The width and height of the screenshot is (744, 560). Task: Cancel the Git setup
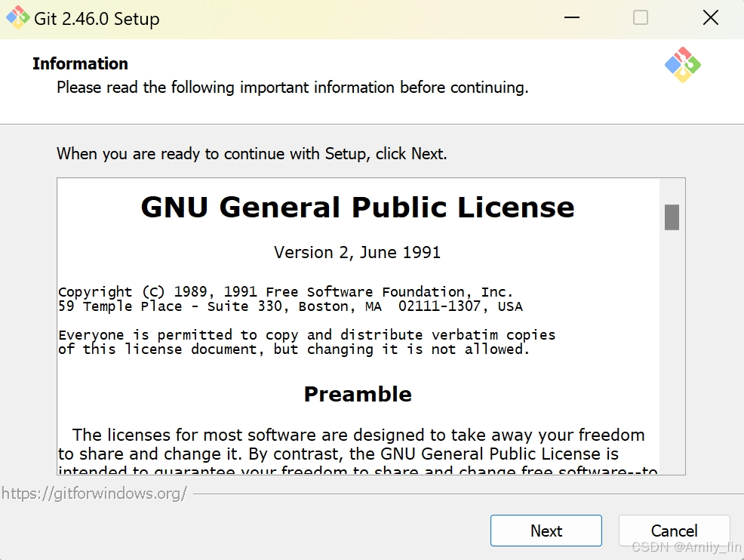674,531
